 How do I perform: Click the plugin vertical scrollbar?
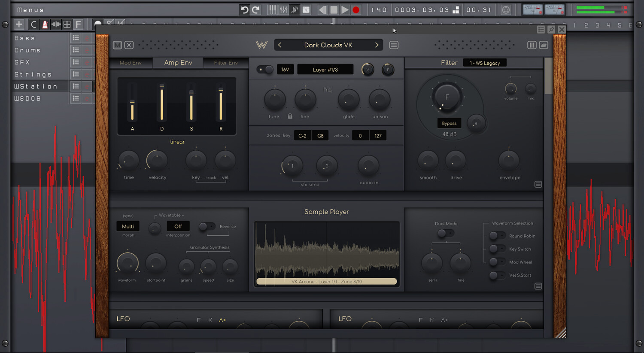548,76
